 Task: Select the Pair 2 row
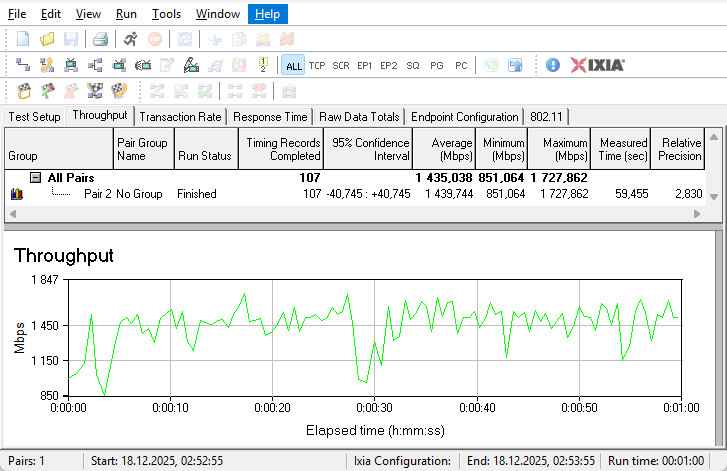pos(97,193)
